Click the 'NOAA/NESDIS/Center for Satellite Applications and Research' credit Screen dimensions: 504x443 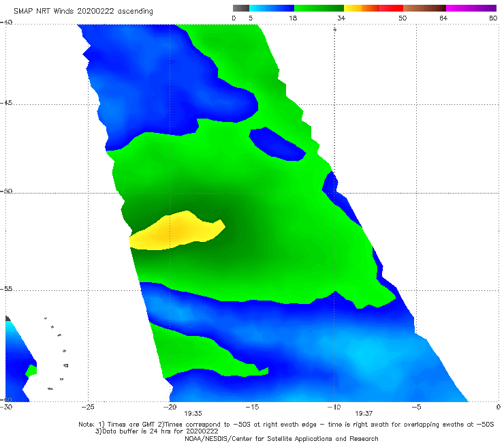click(281, 438)
